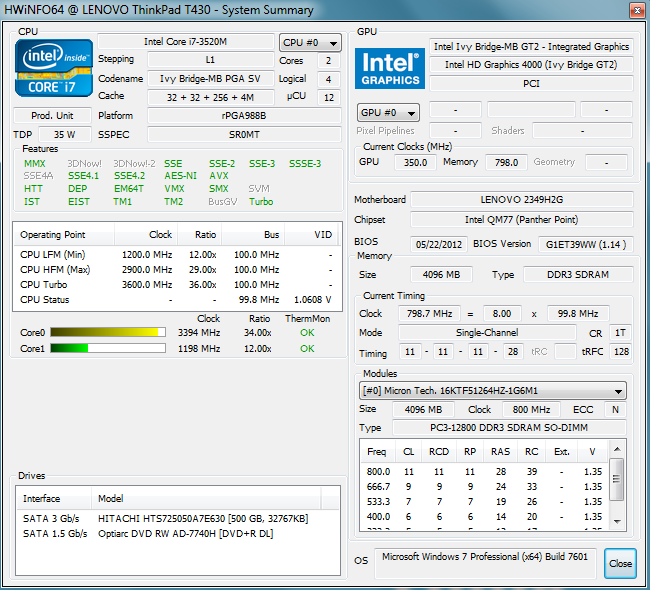Click the Model column header in Drives

(x=206, y=498)
